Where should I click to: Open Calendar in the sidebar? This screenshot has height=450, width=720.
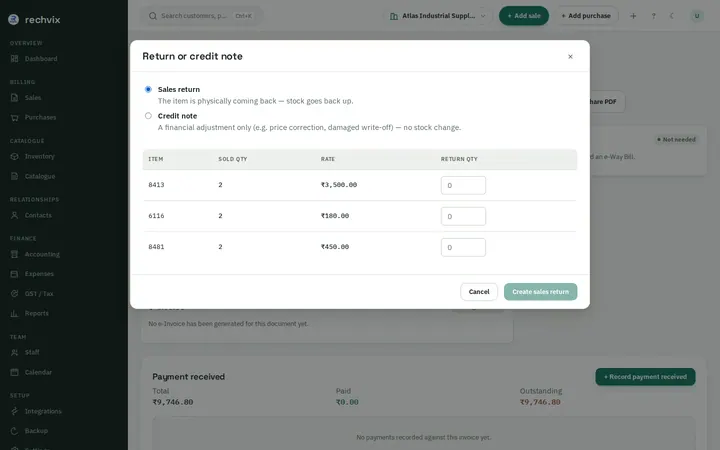(38, 372)
